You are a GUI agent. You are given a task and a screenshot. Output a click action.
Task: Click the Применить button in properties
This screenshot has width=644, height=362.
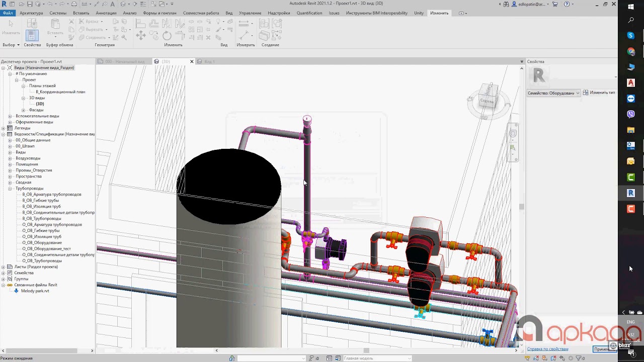(605, 349)
